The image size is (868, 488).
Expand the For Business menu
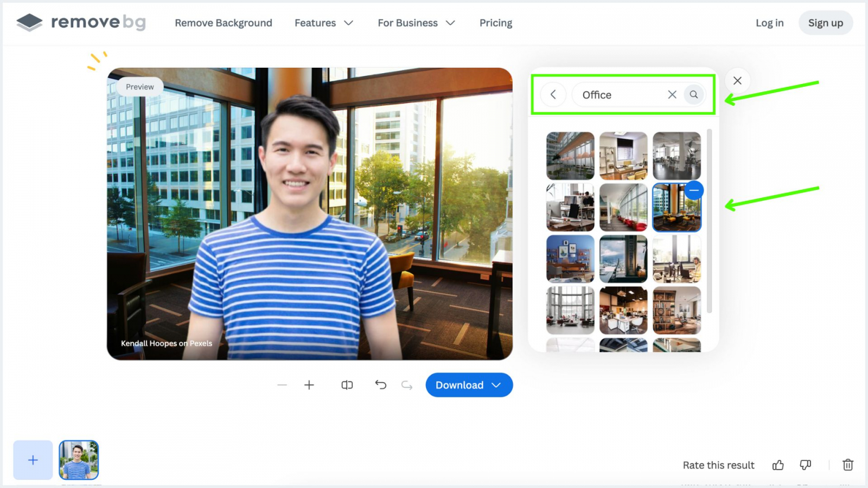click(x=417, y=23)
